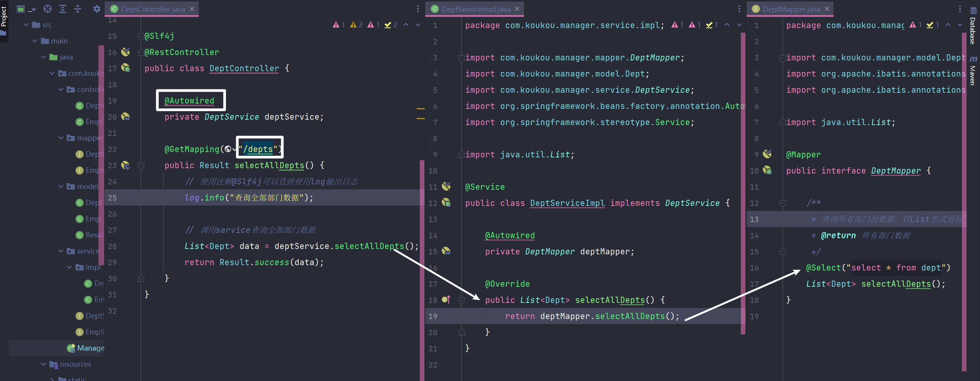Image resolution: width=980 pixels, height=381 pixels.
Task: Click implements-method gutter icon on line 18
Action: coord(446,299)
